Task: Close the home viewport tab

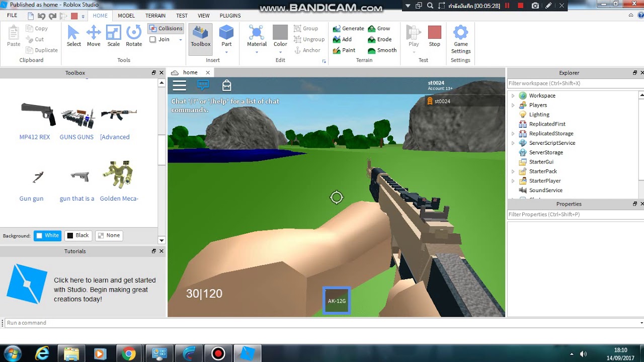Action: pos(208,72)
